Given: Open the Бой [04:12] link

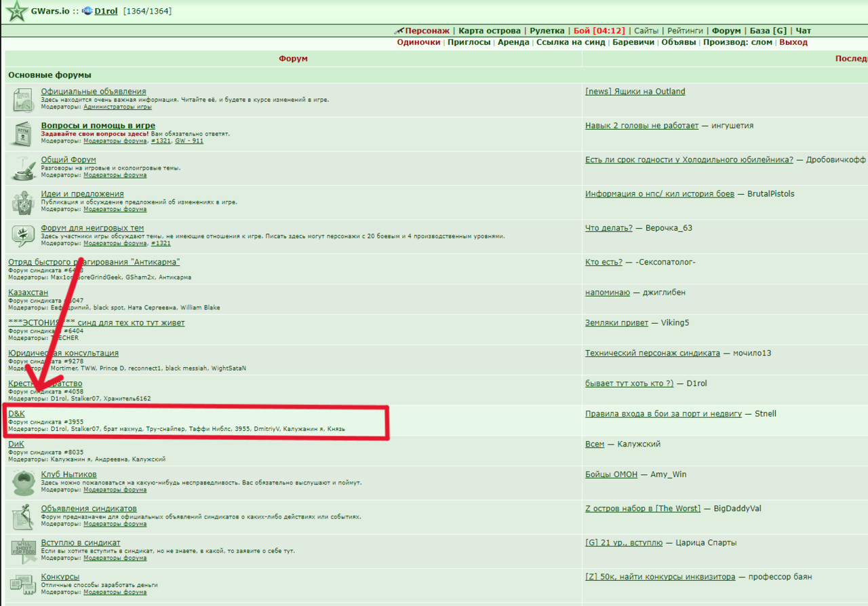Looking at the screenshot, I should 598,31.
